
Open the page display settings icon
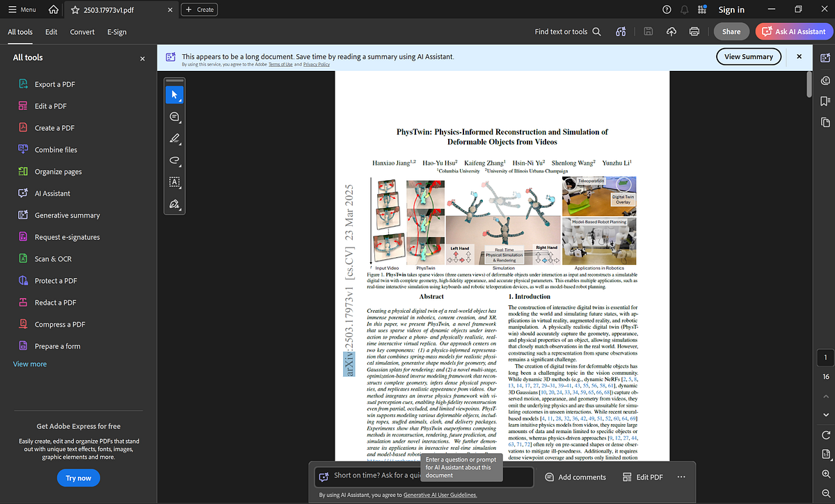point(825,455)
